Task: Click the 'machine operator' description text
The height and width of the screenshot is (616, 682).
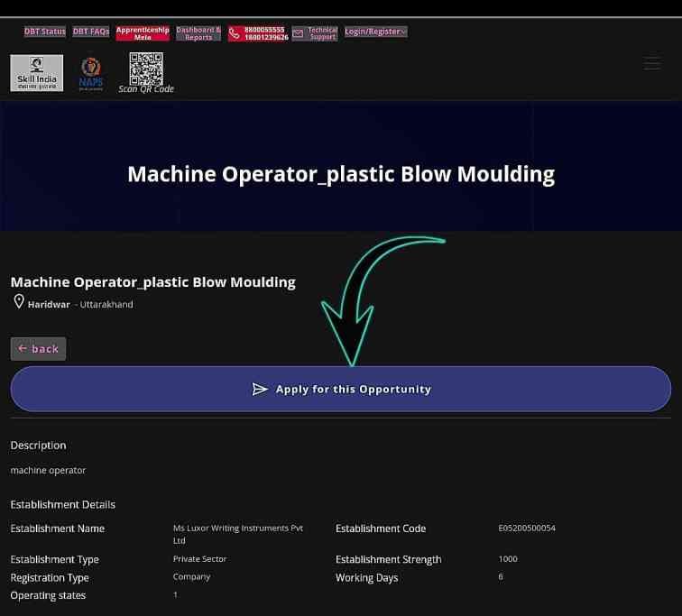Action: [x=48, y=471]
